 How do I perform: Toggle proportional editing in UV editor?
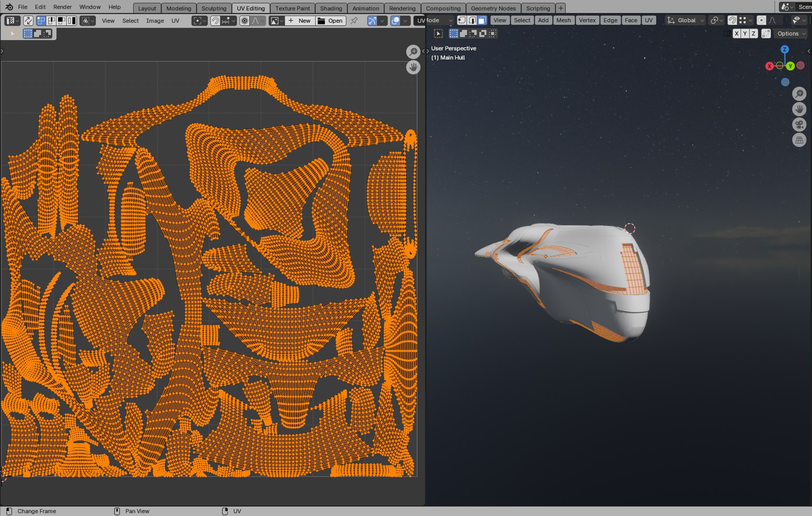[x=245, y=21]
